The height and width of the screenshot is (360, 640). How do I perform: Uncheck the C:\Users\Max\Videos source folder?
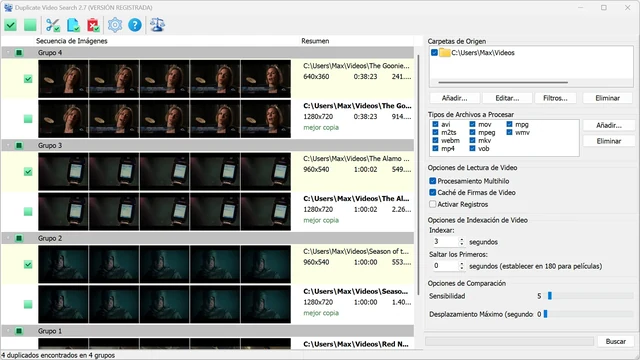(x=434, y=53)
